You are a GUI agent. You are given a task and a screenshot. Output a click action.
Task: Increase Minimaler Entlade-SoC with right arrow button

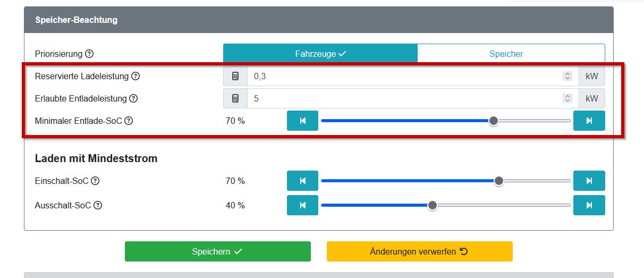point(589,121)
